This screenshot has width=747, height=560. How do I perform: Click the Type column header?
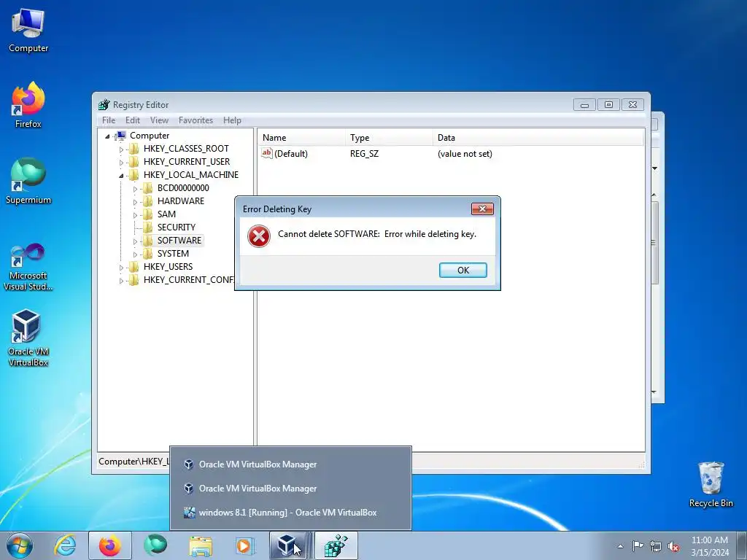389,138
